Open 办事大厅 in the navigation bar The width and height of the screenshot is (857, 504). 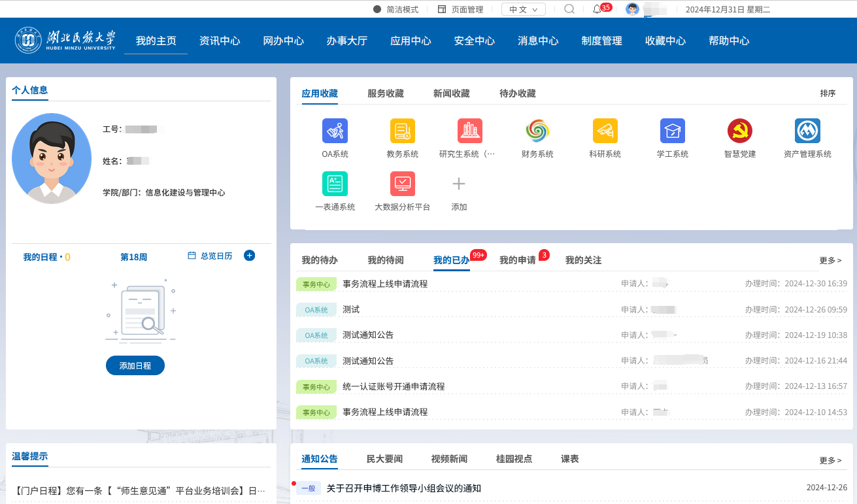click(346, 41)
